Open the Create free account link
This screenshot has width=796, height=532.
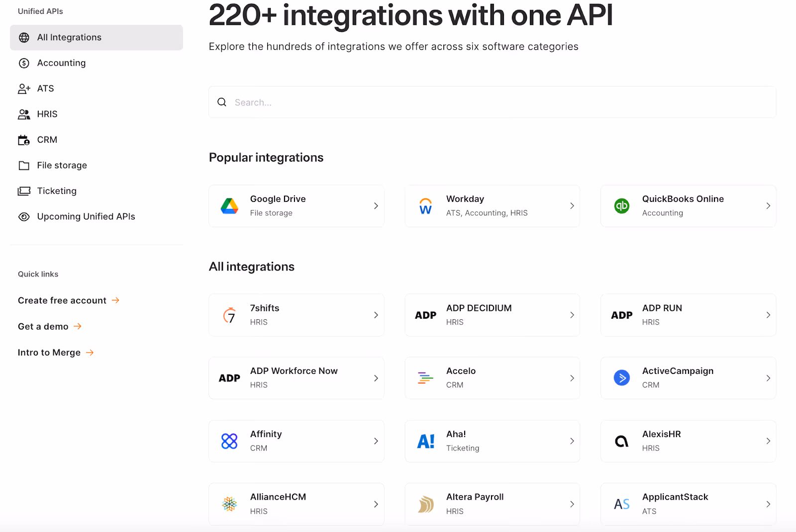coord(62,300)
